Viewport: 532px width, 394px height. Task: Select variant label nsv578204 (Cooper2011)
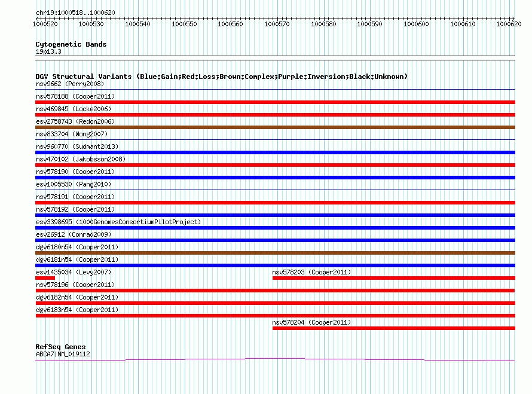click(x=311, y=322)
